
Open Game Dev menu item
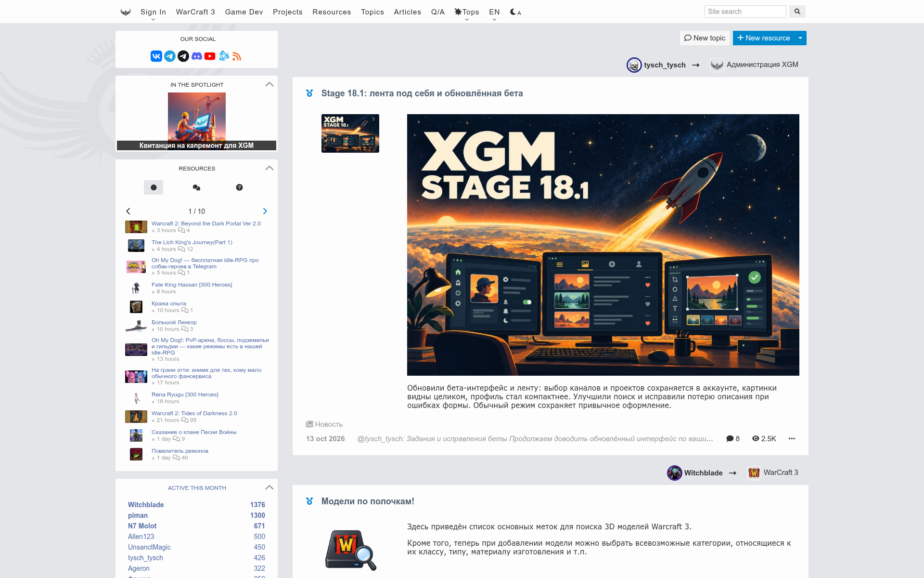(x=244, y=12)
